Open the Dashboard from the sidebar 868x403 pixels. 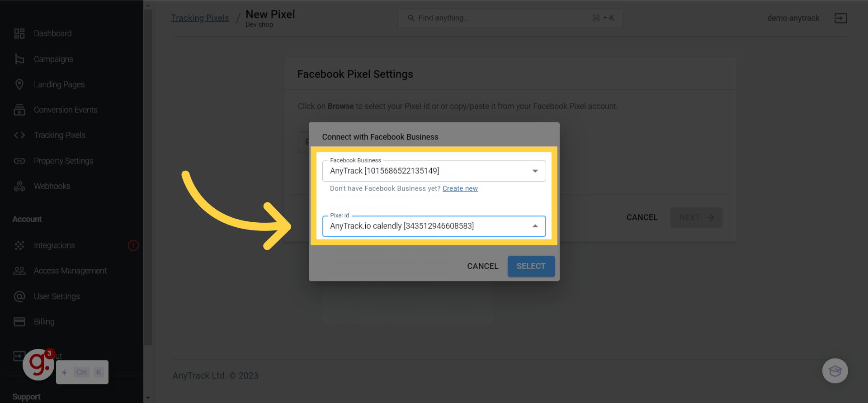(52, 33)
